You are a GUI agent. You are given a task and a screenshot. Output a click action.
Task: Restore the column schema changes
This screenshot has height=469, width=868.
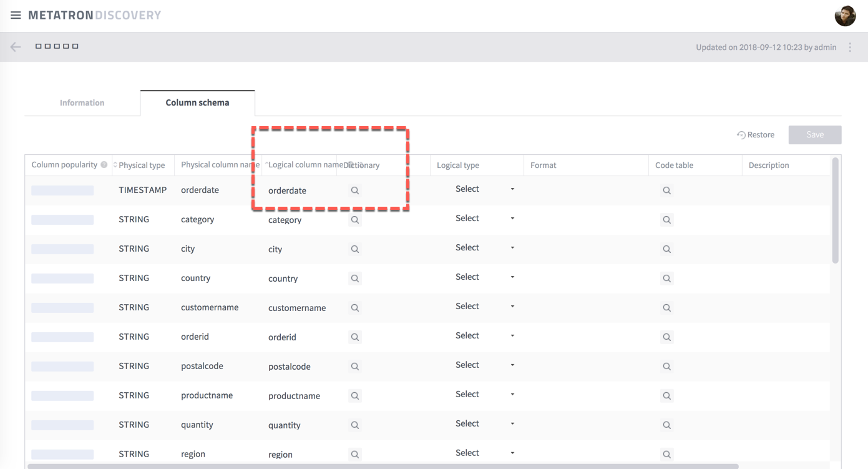[756, 134]
